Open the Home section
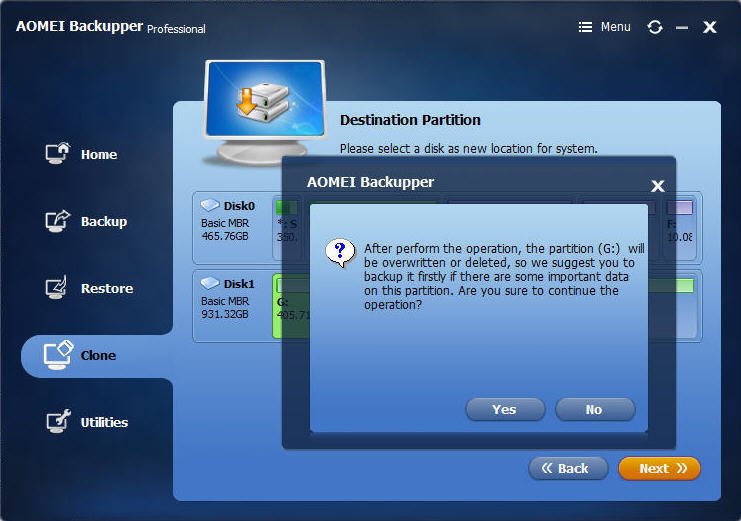Screen dimensions: 741x521 point(99,155)
